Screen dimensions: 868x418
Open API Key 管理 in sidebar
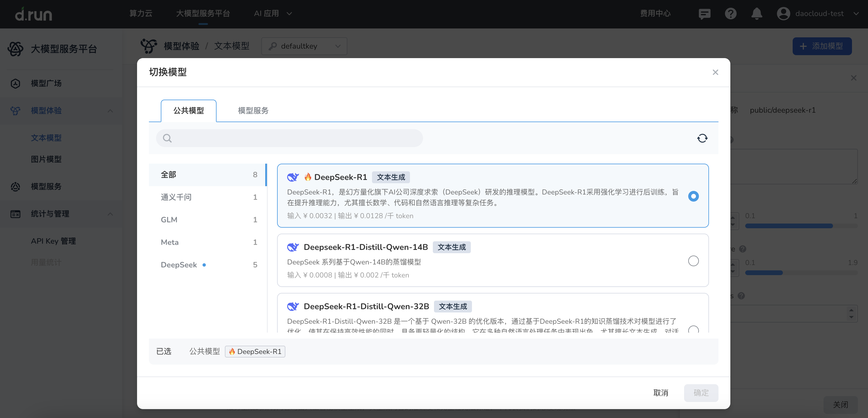click(x=53, y=241)
